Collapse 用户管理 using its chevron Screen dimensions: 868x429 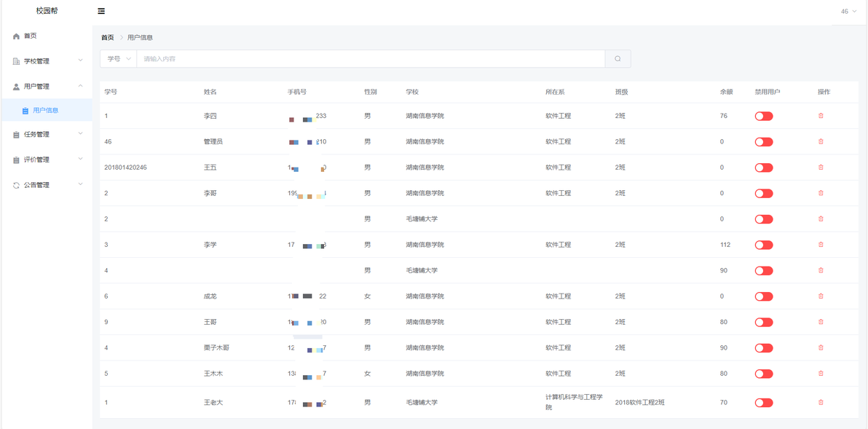81,86
